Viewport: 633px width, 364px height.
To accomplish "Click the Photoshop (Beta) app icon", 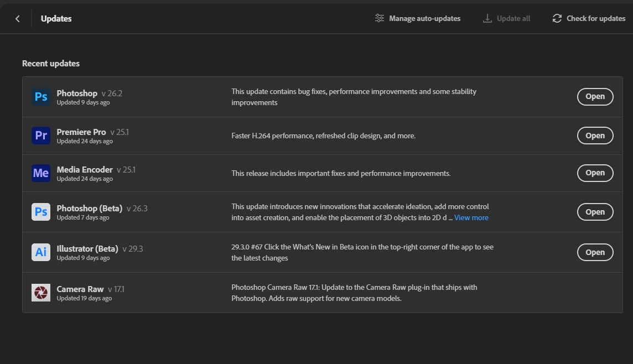I will (41, 212).
